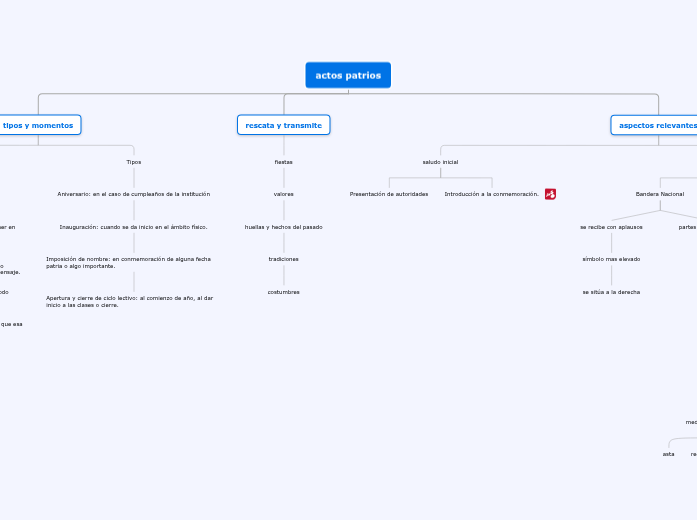Click the 'tradiciones' node
This screenshot has width=697, height=520.
point(283,259)
